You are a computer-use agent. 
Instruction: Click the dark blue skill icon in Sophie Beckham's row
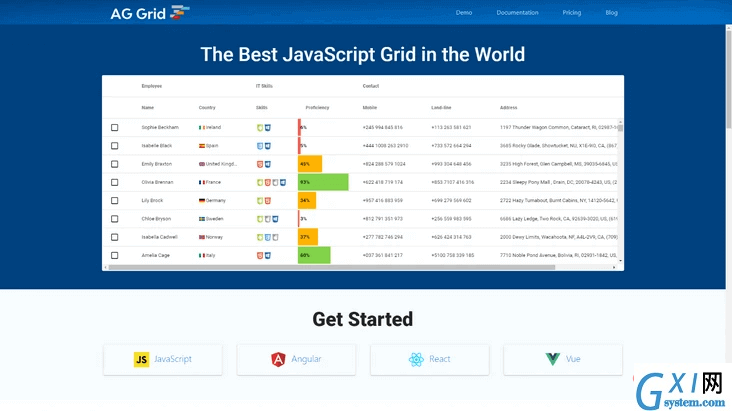click(268, 128)
